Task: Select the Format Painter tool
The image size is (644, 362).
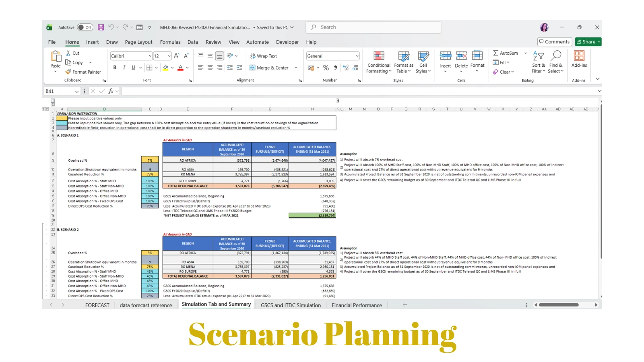Action: (83, 72)
